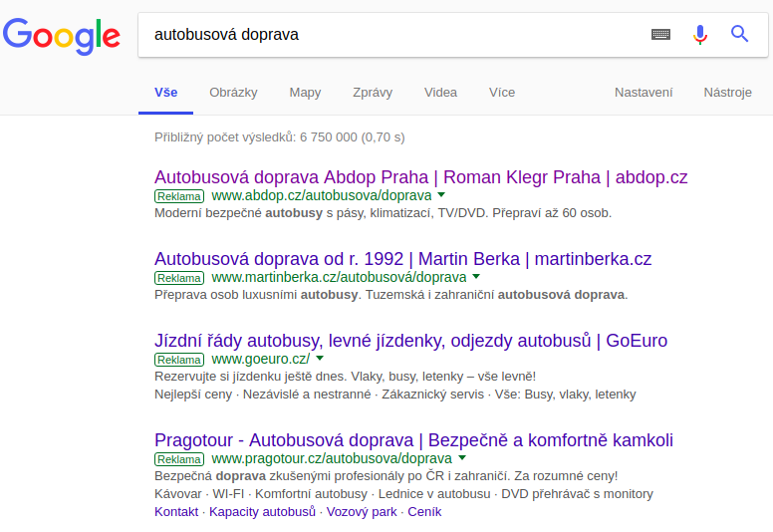Image resolution: width=773 pixels, height=532 pixels.
Task: Open the Více menu
Action: [x=502, y=93]
